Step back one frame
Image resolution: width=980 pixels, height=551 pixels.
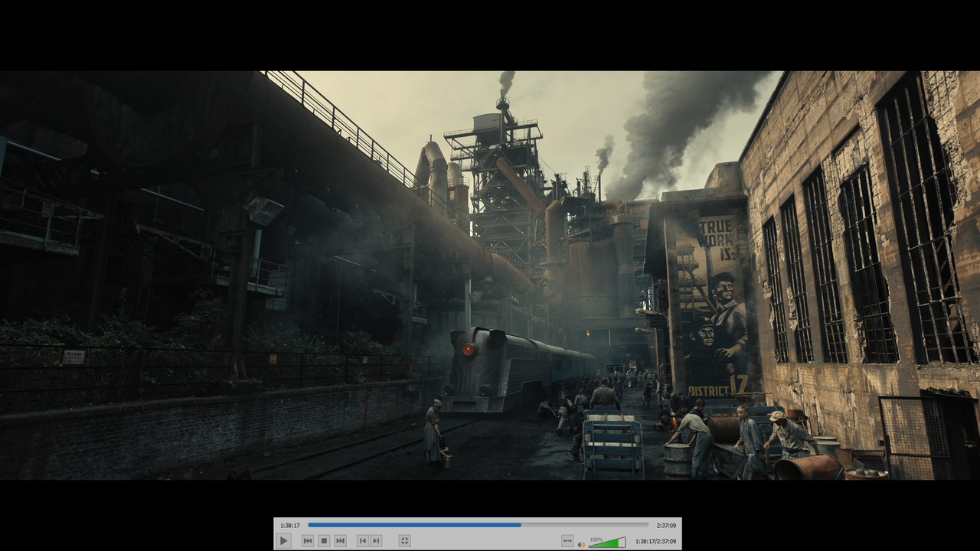[x=363, y=541]
